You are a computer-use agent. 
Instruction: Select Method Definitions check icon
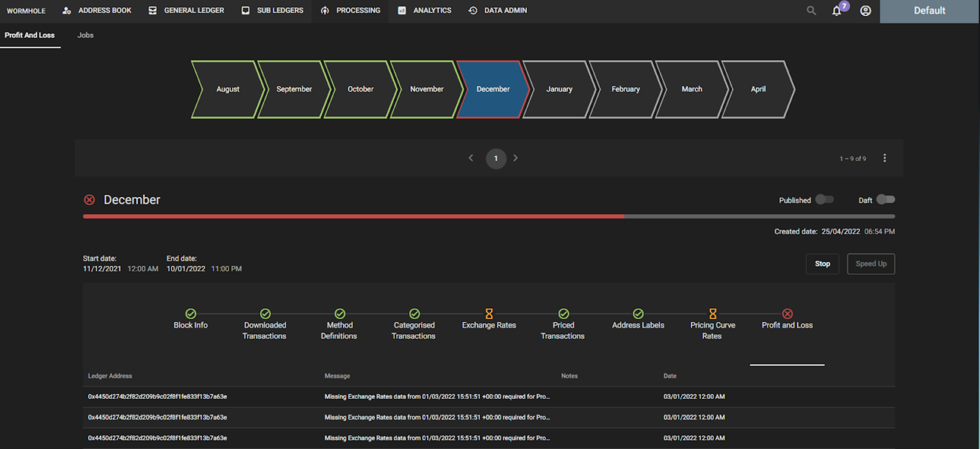click(340, 313)
